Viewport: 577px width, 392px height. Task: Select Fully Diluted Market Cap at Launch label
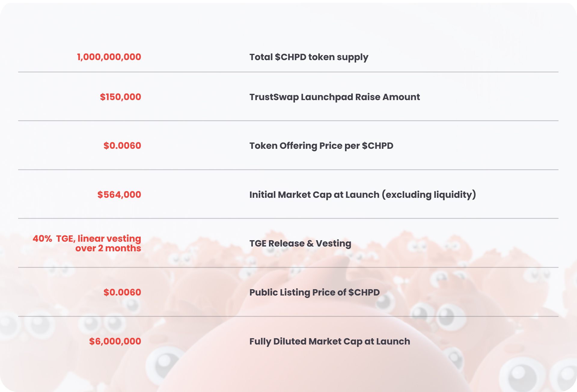(x=330, y=341)
